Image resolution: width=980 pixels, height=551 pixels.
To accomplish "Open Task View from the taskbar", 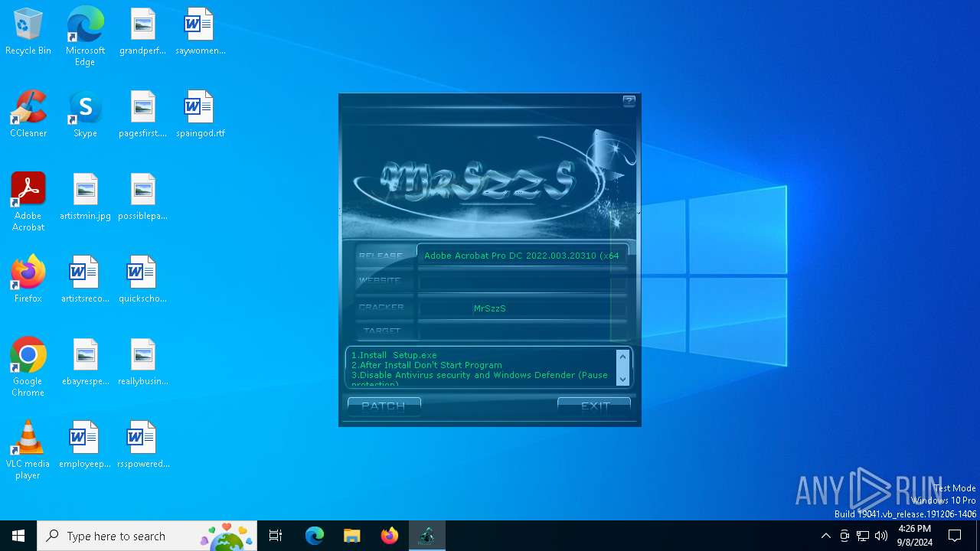I will 276,536.
